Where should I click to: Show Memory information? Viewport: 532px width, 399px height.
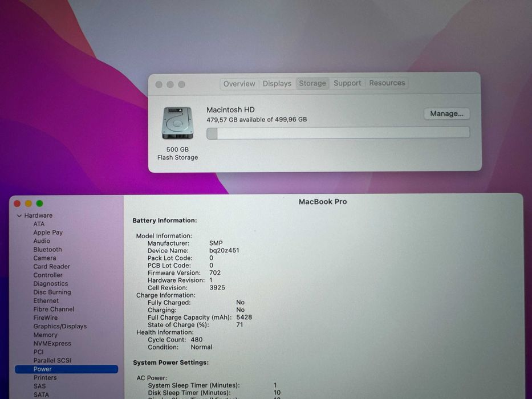pyautogui.click(x=45, y=335)
